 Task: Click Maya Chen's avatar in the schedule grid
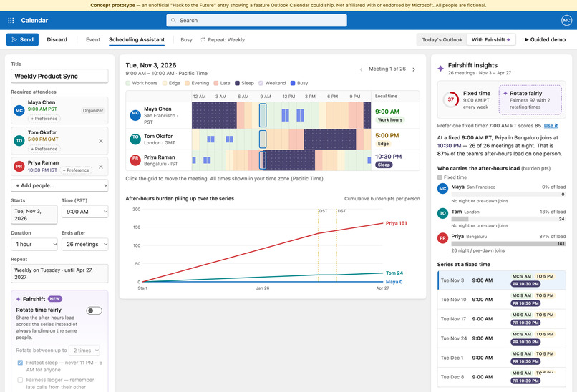click(x=135, y=115)
